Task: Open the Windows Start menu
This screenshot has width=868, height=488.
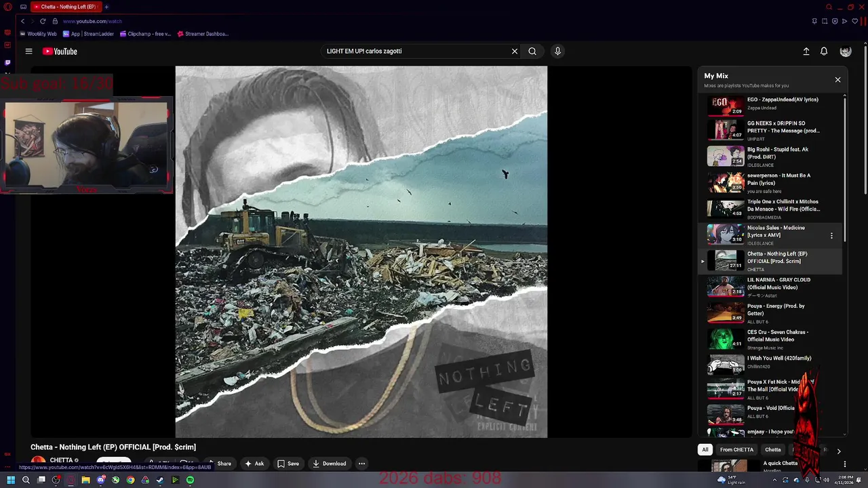Action: 10,480
